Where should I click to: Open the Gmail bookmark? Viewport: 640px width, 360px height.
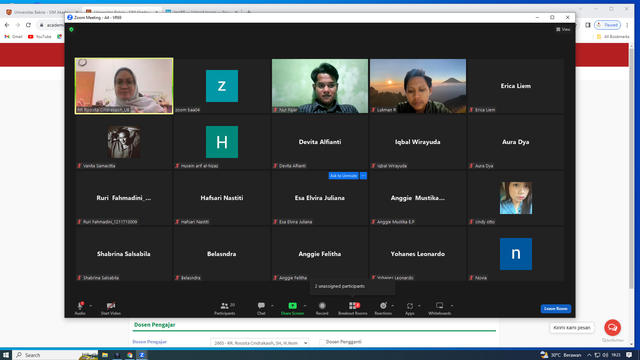[x=13, y=37]
